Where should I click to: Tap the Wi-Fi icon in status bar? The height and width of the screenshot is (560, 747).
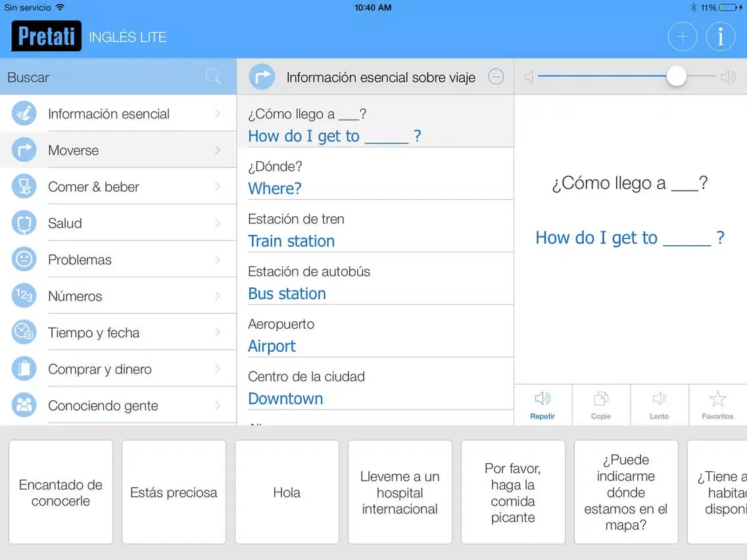point(60,7)
